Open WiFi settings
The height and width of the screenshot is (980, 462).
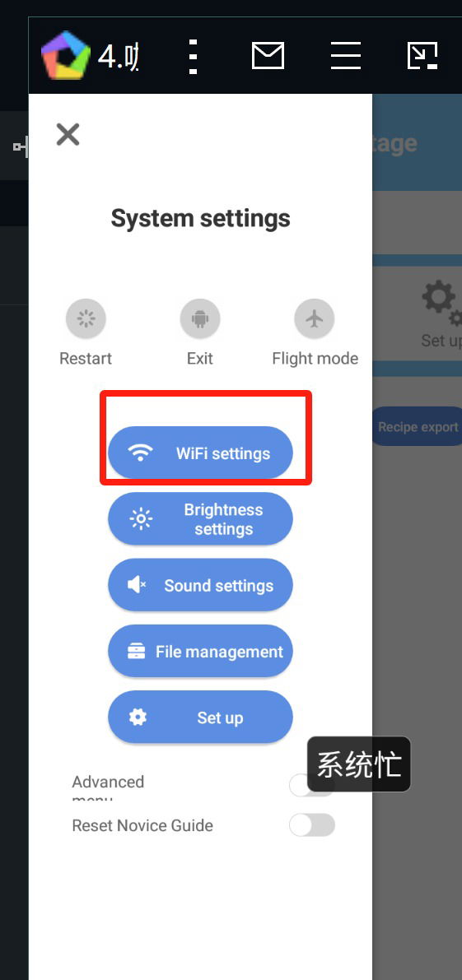[x=200, y=453]
